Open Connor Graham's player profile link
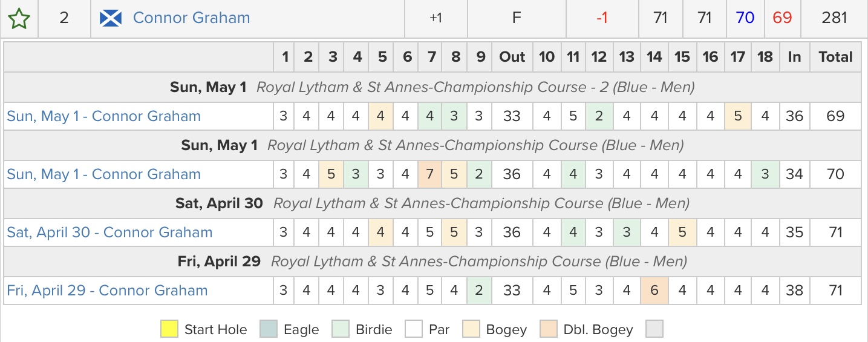Image resolution: width=868 pixels, height=342 pixels. click(x=191, y=18)
